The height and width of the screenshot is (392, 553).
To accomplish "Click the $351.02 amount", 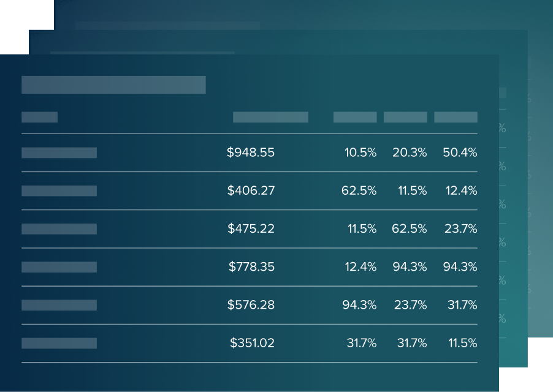I will pos(252,343).
